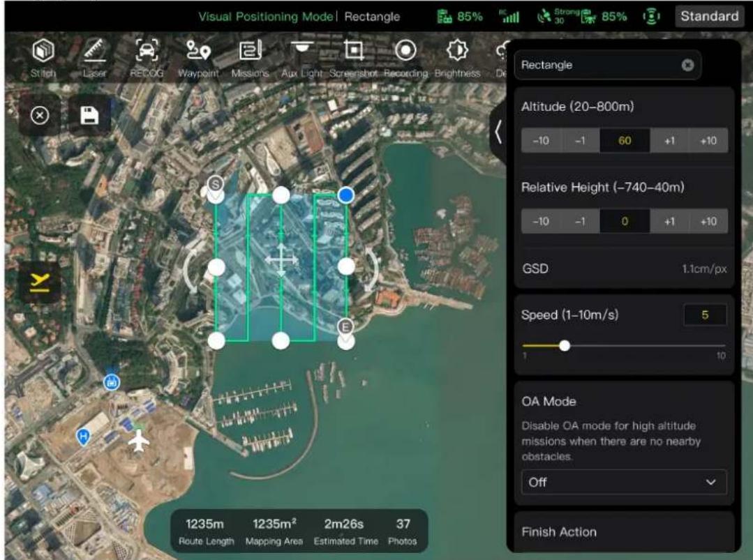Select the right middle handle of the rectangle
The height and width of the screenshot is (560, 753).
tap(345, 266)
